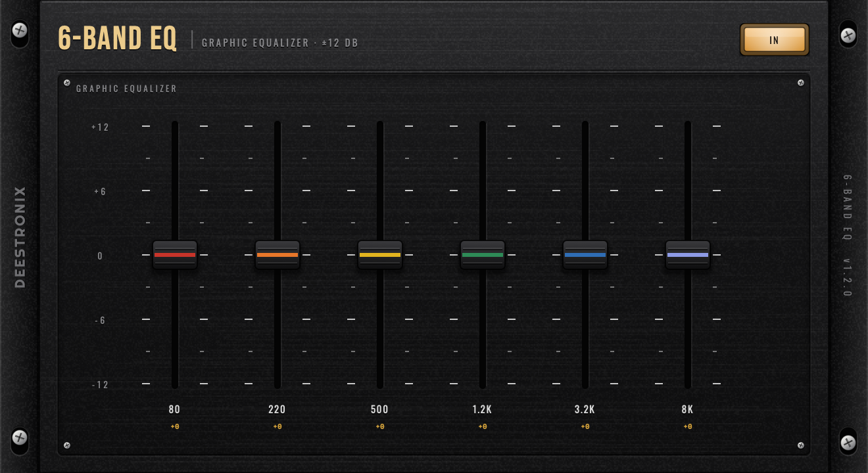Click the 80 band frequency label
Image resolution: width=868 pixels, height=473 pixels.
[x=174, y=409]
